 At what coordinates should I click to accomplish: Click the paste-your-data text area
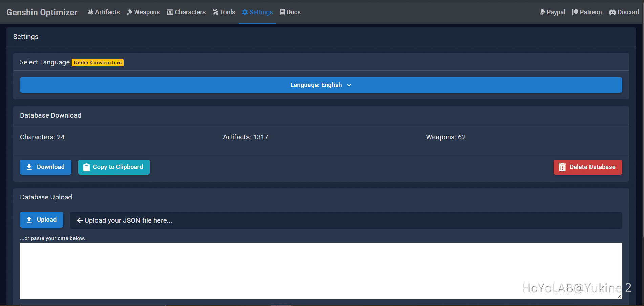[x=321, y=270]
